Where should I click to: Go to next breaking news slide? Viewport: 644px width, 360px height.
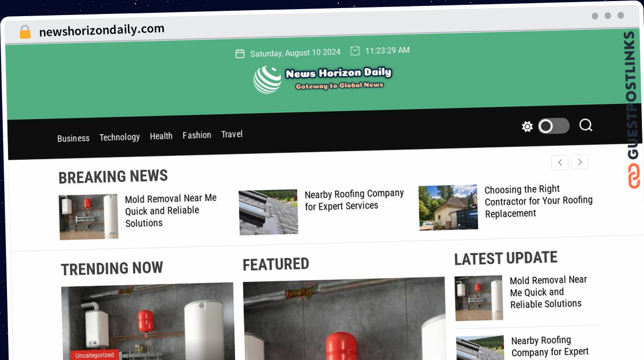pos(580,162)
